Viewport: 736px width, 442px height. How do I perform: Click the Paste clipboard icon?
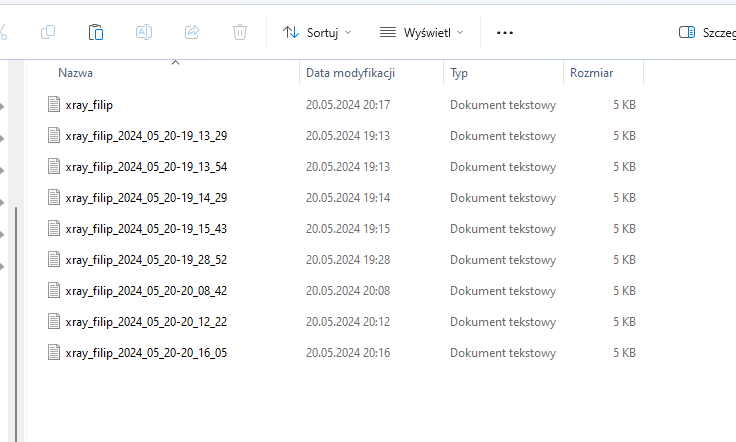[x=96, y=32]
